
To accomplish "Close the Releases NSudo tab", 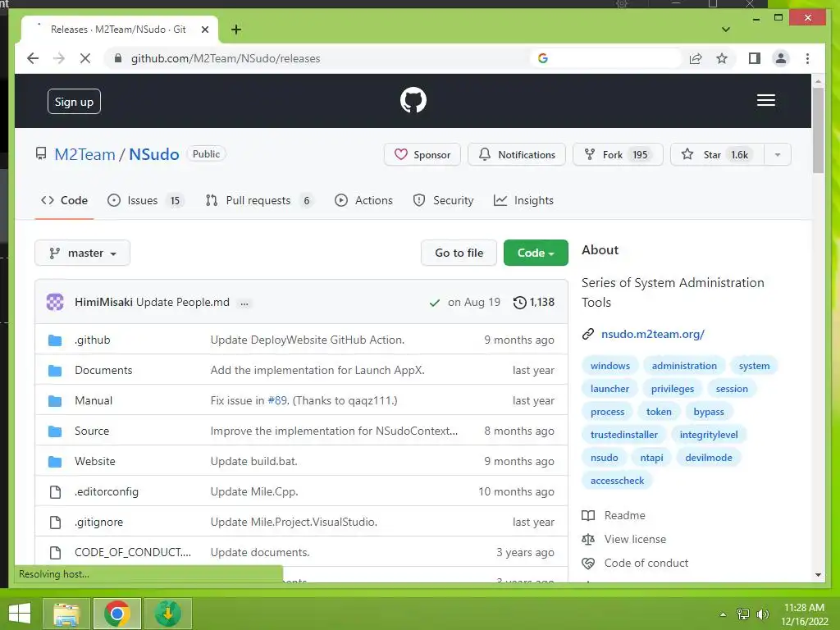I will (x=204, y=30).
